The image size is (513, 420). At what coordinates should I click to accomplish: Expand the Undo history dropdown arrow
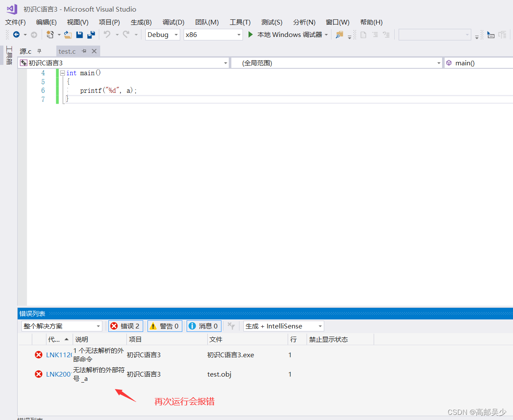point(117,34)
